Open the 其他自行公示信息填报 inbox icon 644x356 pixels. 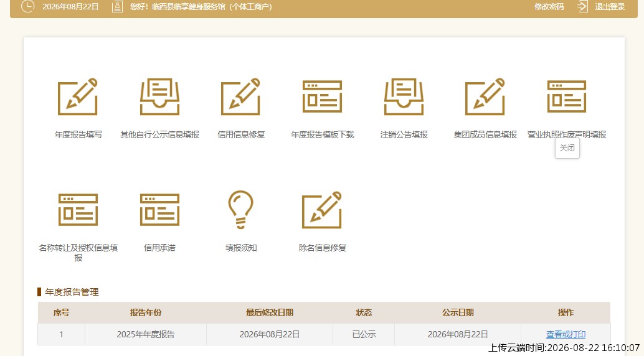160,97
